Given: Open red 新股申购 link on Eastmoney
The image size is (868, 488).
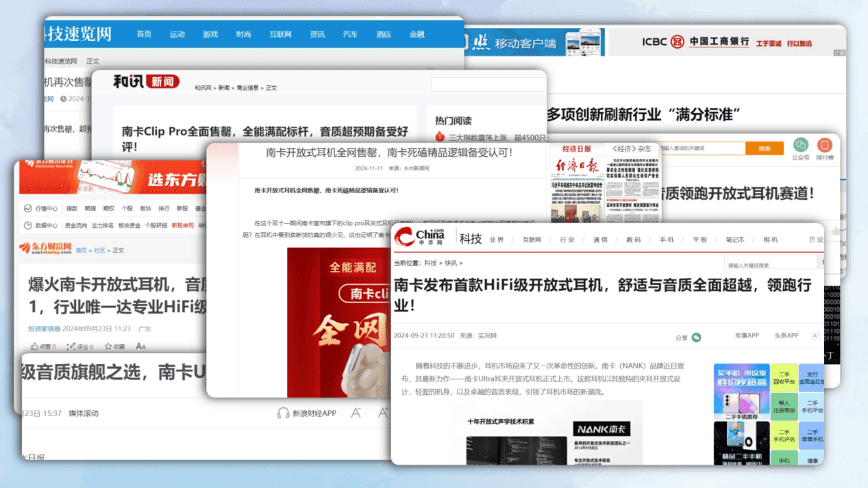Looking at the screenshot, I should 183,225.
